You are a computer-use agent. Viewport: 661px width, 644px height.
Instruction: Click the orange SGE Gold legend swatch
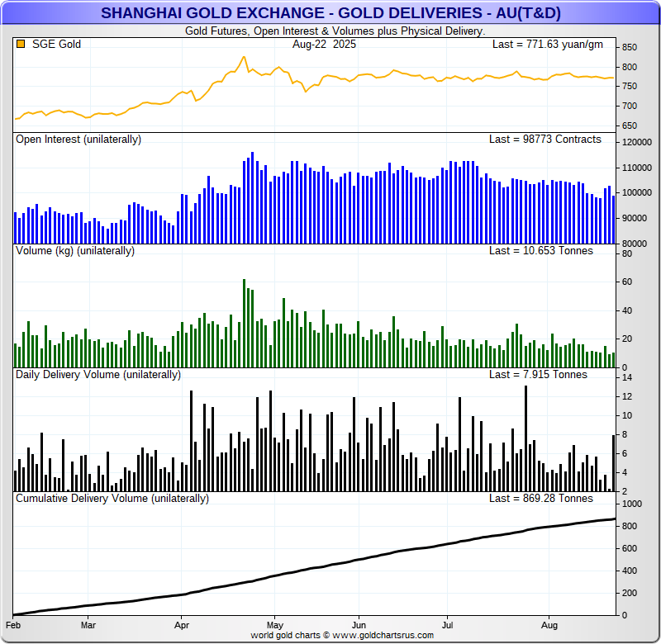point(21,45)
